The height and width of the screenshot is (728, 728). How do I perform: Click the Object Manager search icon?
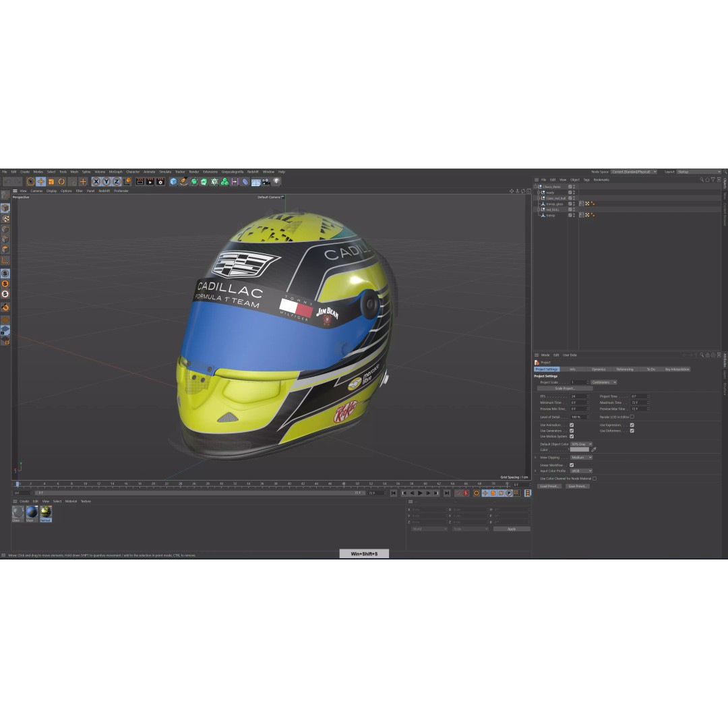(702, 180)
